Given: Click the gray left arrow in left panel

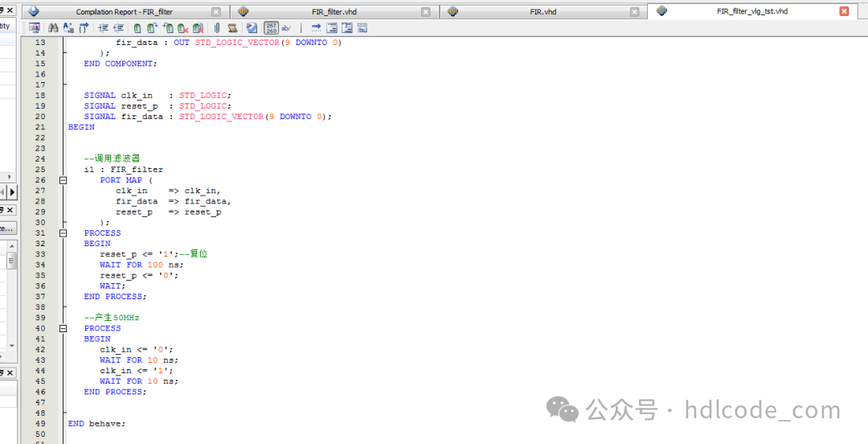Looking at the screenshot, I should click(2, 192).
